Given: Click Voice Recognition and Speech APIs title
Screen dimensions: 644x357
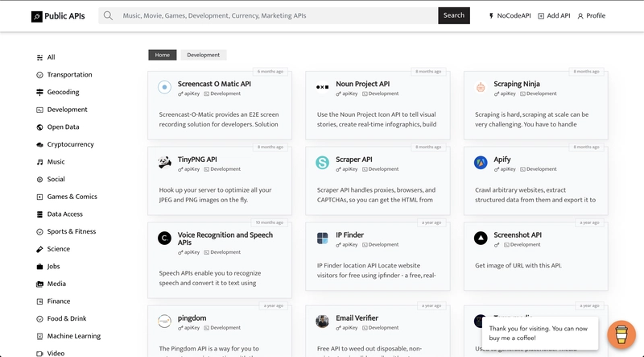Looking at the screenshot, I should click(225, 239).
